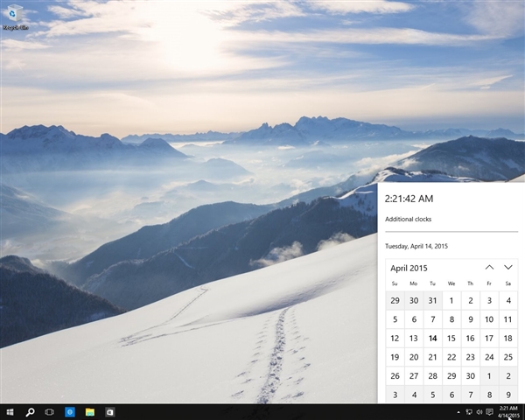The image size is (525, 420).
Task: Pick day 16 in the calendar
Action: coord(471,339)
